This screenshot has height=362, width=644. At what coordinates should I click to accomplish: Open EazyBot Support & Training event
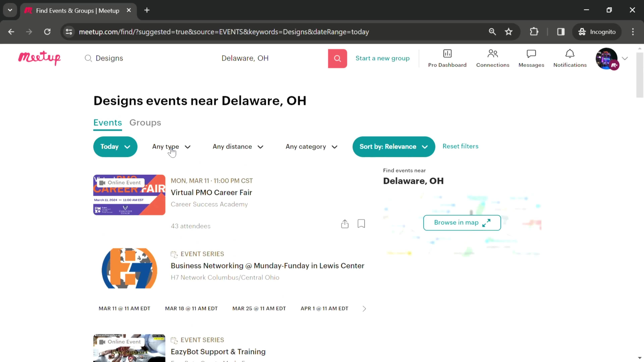pyautogui.click(x=218, y=352)
